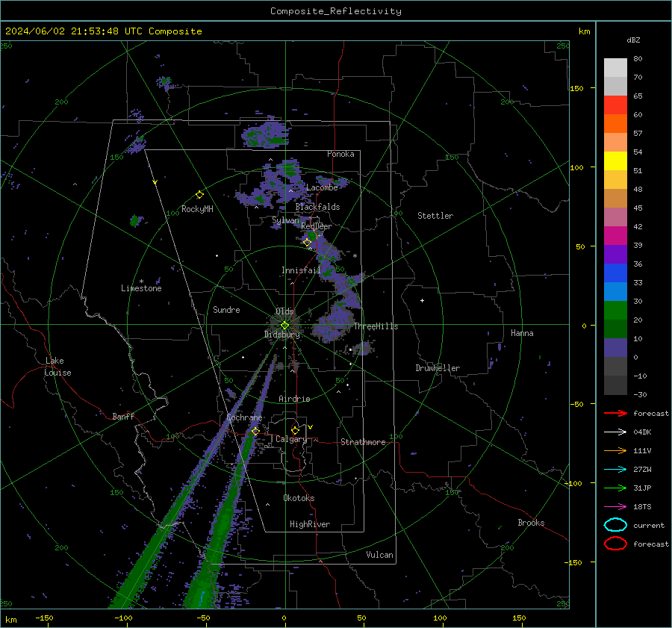Click the white plus marker west of Hanna
The height and width of the screenshot is (628, 672).
coord(422,300)
